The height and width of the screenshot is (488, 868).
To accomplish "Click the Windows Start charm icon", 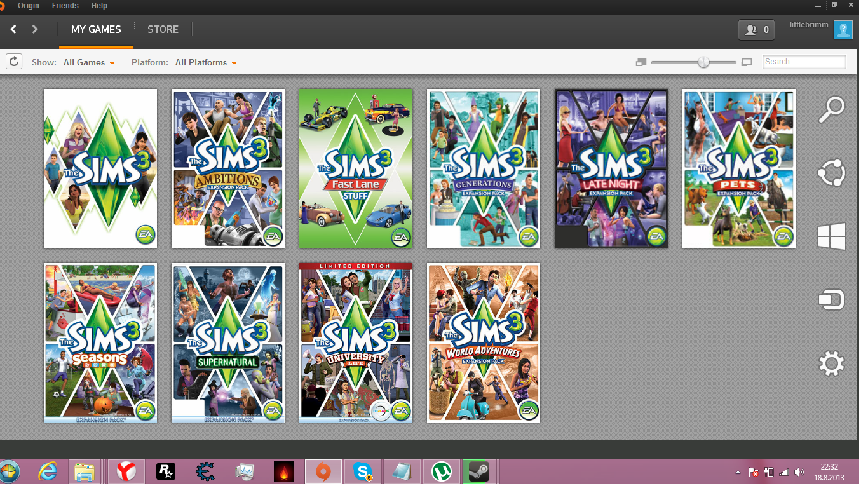I will [x=831, y=236].
